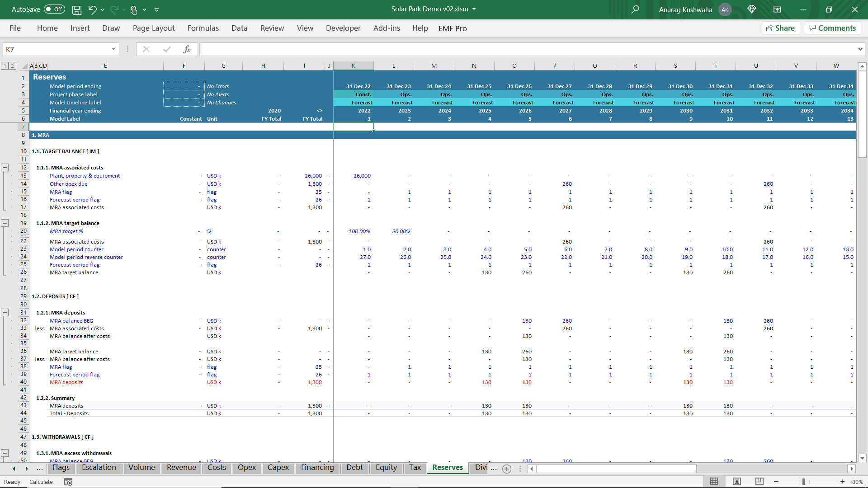The width and height of the screenshot is (868, 488).
Task: Expand the formula bar chevron
Action: pyautogui.click(x=860, y=49)
